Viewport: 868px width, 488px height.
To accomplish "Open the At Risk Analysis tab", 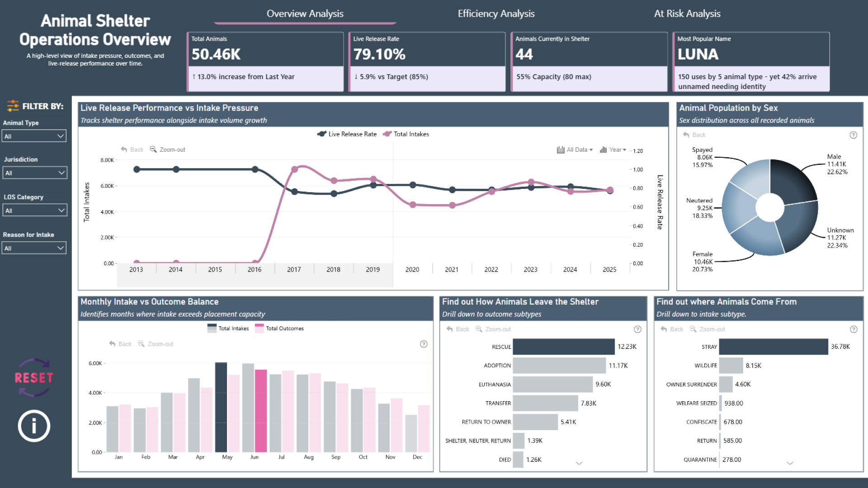I will 687,14.
